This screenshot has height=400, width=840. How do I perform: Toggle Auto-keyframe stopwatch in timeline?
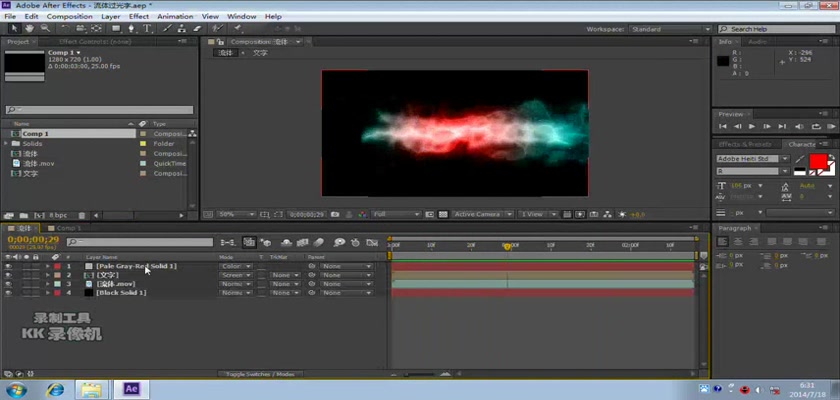pos(355,243)
